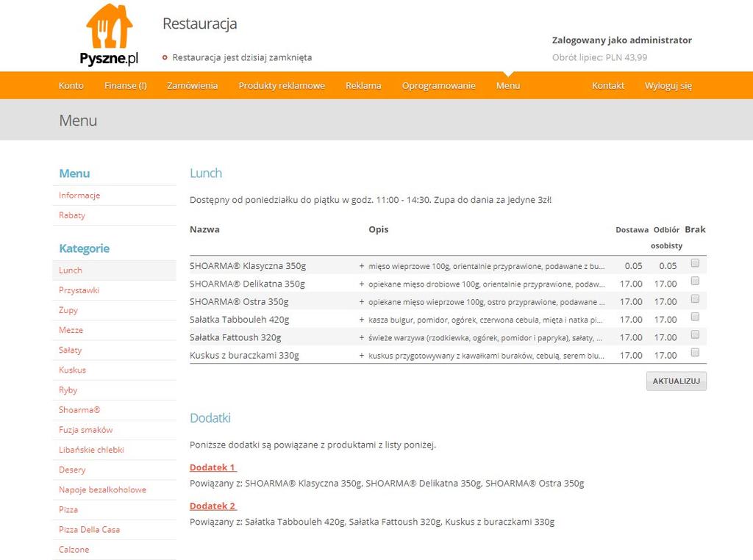Check Brak for Sałatka Tabbouleh 420g
The image size is (753, 560).
tap(695, 317)
